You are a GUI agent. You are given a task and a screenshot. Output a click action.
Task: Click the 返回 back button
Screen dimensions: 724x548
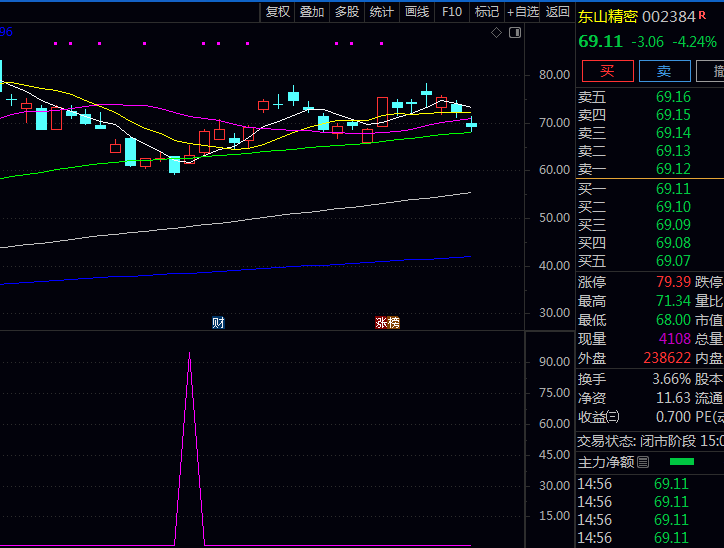(558, 11)
